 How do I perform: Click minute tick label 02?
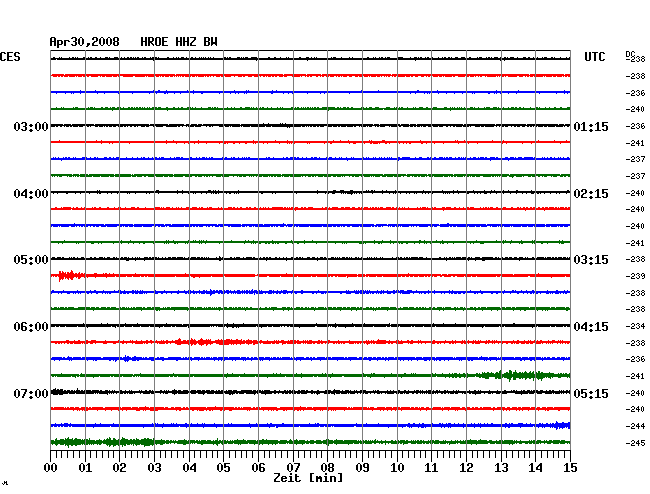119,468
